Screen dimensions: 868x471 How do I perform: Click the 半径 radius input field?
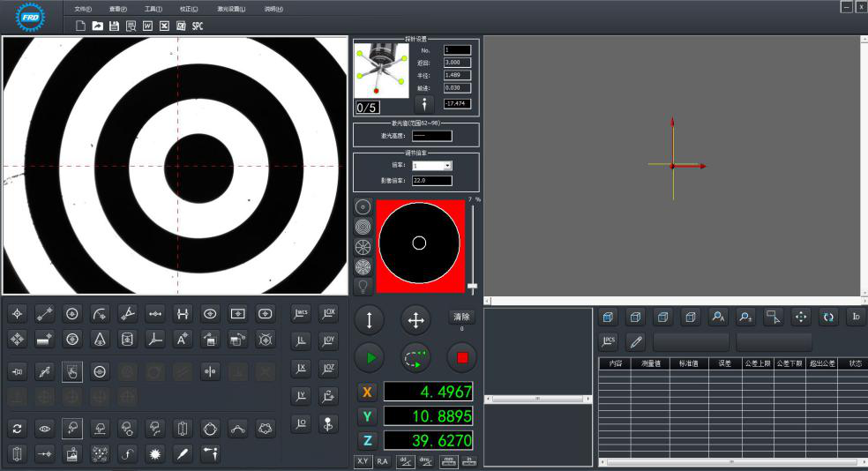click(457, 75)
